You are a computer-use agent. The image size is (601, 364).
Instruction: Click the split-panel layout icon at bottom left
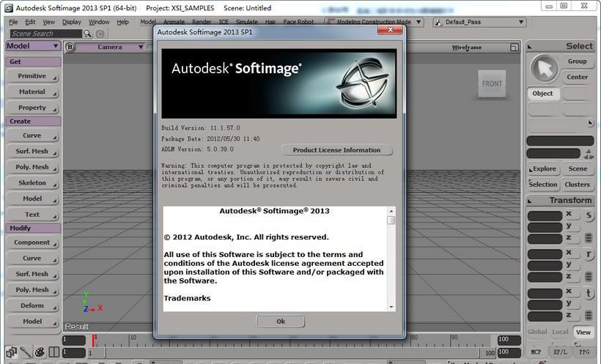click(x=54, y=352)
